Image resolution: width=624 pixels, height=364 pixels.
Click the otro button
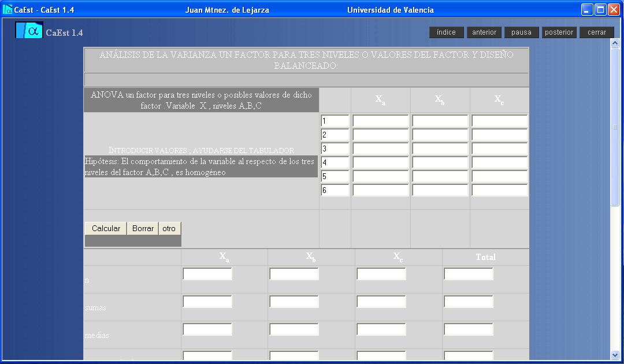pyautogui.click(x=169, y=228)
